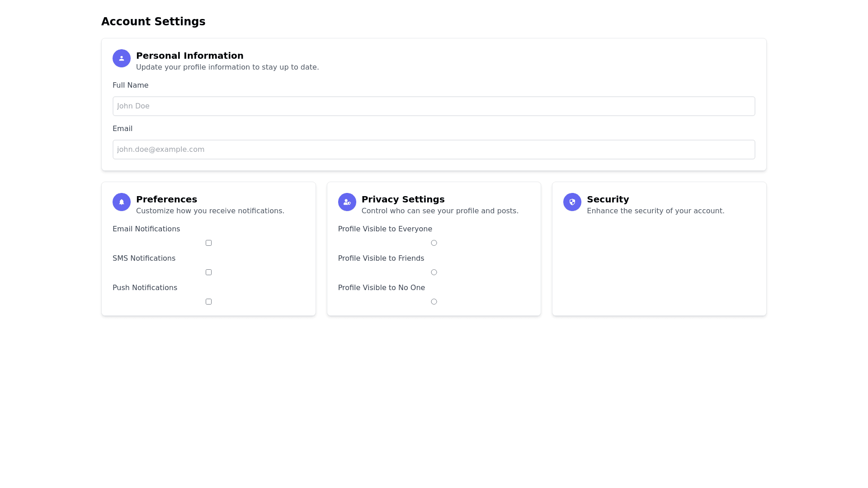
Task: Click the Account Settings page heading
Action: point(153,22)
